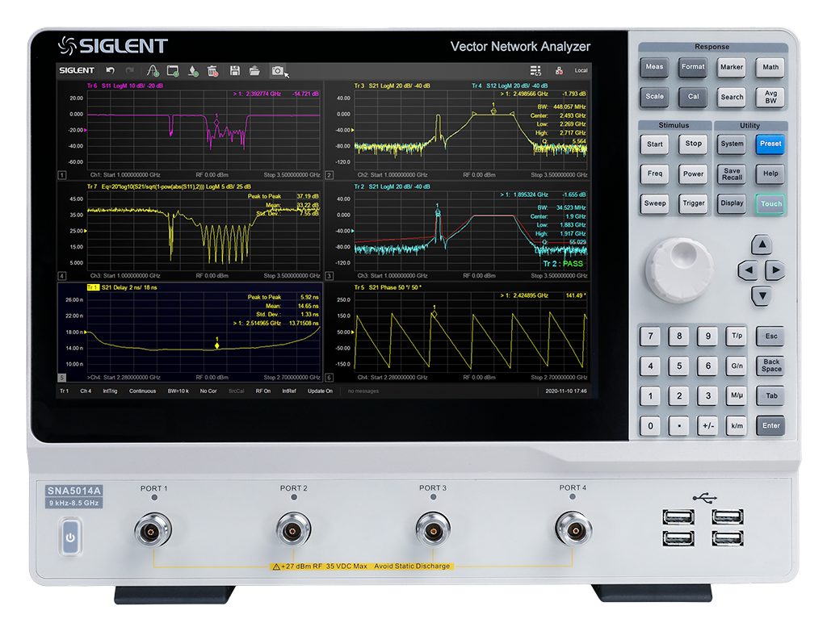827x644 pixels.
Task: Click the redo arrow in the toolbar
Action: 130,70
